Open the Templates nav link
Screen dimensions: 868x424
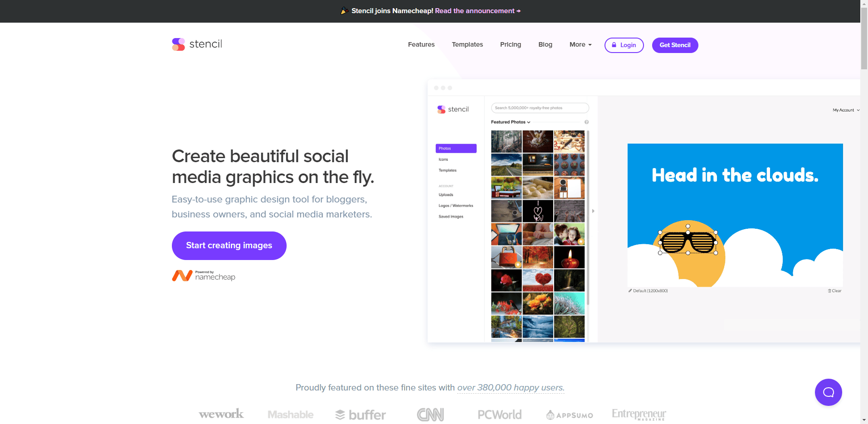click(x=467, y=44)
